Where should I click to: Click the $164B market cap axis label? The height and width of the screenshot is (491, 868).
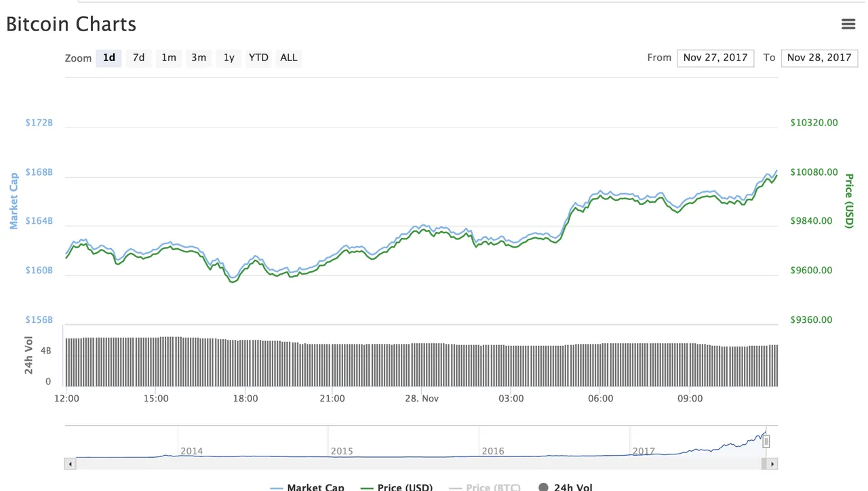(x=39, y=221)
